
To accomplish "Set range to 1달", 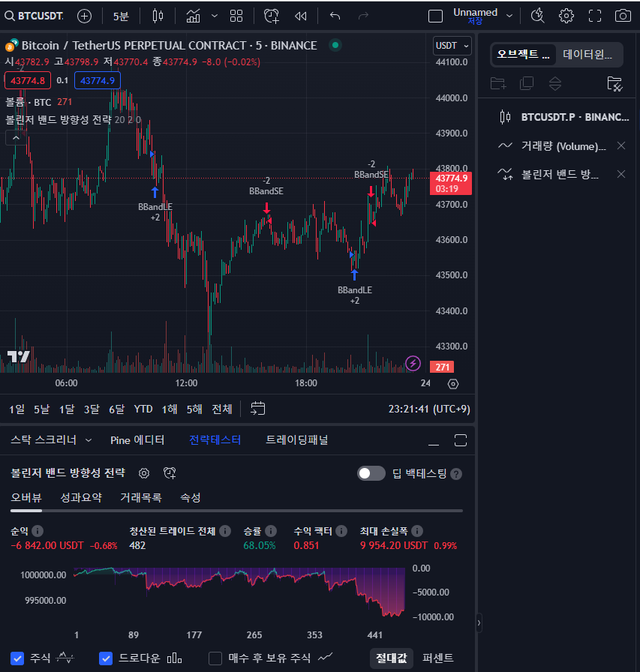I will click(67, 409).
